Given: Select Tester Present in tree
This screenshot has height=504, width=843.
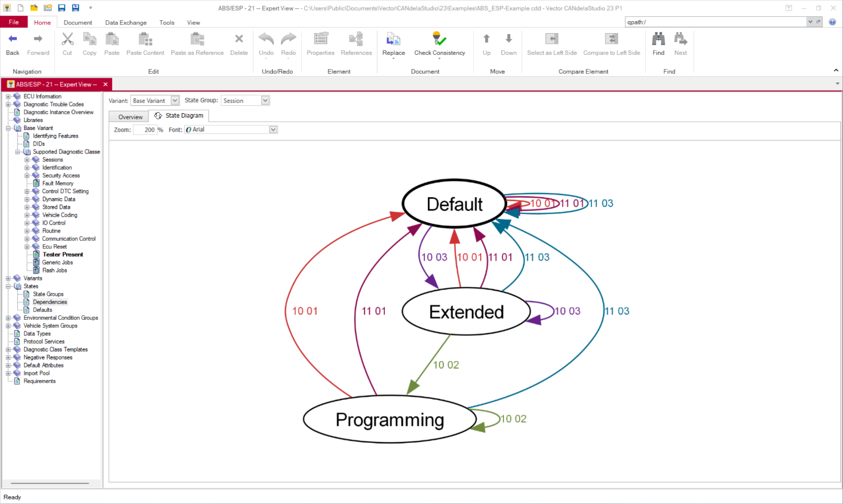Looking at the screenshot, I should pyautogui.click(x=63, y=254).
